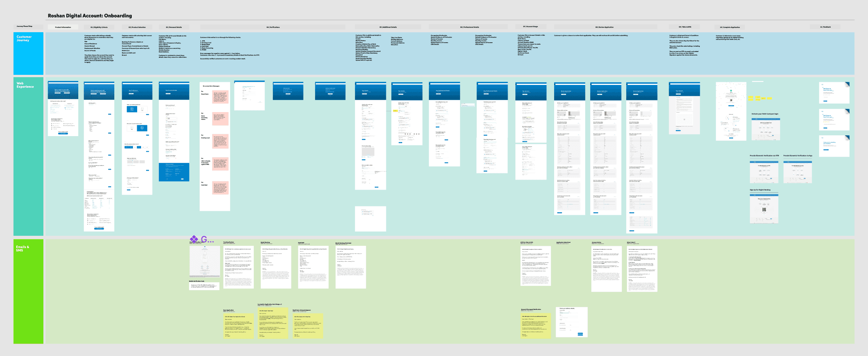
Task: Select the '09 | T&Cs & KFS' stage header
Action: pos(685,27)
